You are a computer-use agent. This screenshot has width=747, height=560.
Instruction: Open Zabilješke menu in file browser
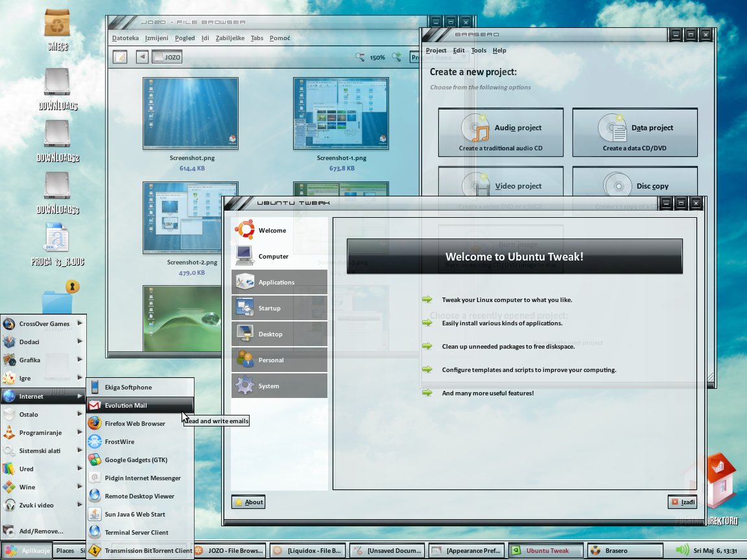(230, 38)
